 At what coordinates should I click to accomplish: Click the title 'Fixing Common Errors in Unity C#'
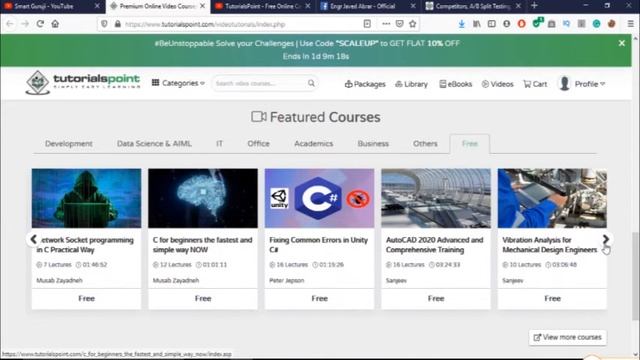[318, 244]
